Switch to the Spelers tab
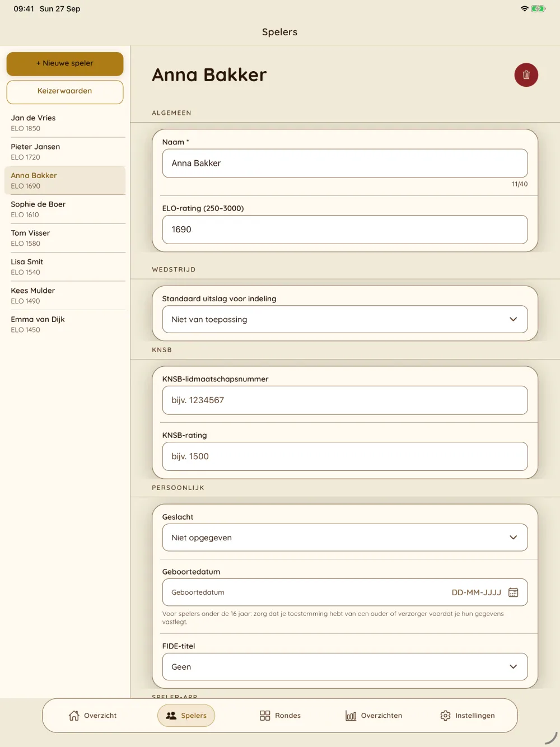This screenshot has width=560, height=747. pos(186,716)
